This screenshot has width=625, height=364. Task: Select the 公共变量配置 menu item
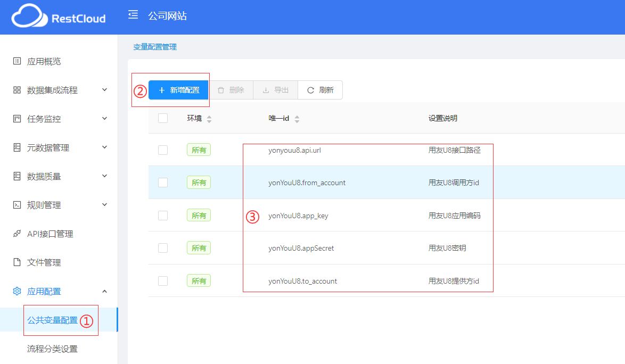point(52,320)
